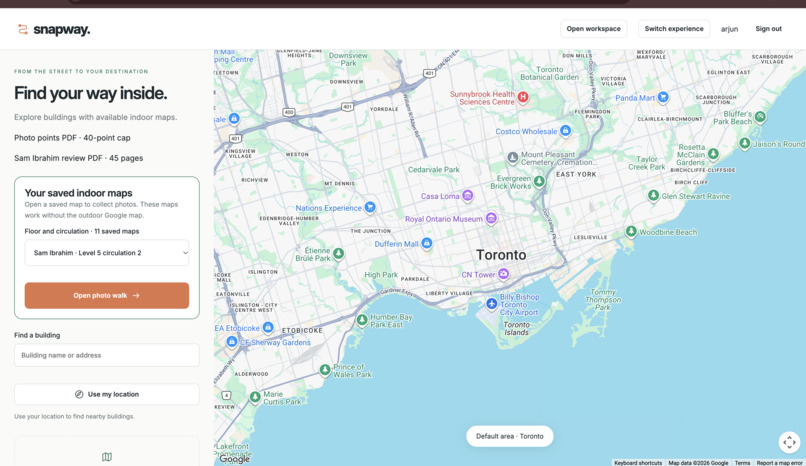Toggle the map camera controls button
Screen dimensions: 806x466
[789, 442]
